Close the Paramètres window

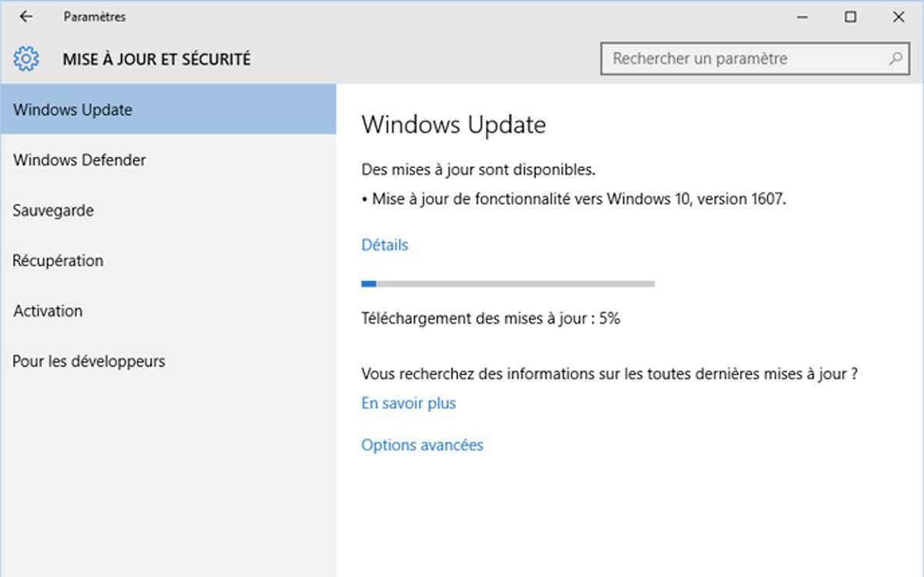(899, 16)
